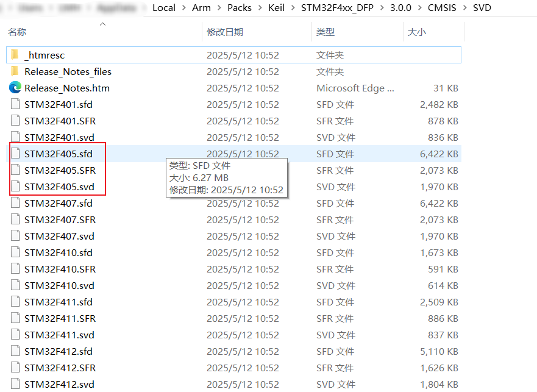
Task: Click the STM32F401.sfd file icon
Action: coord(15,104)
